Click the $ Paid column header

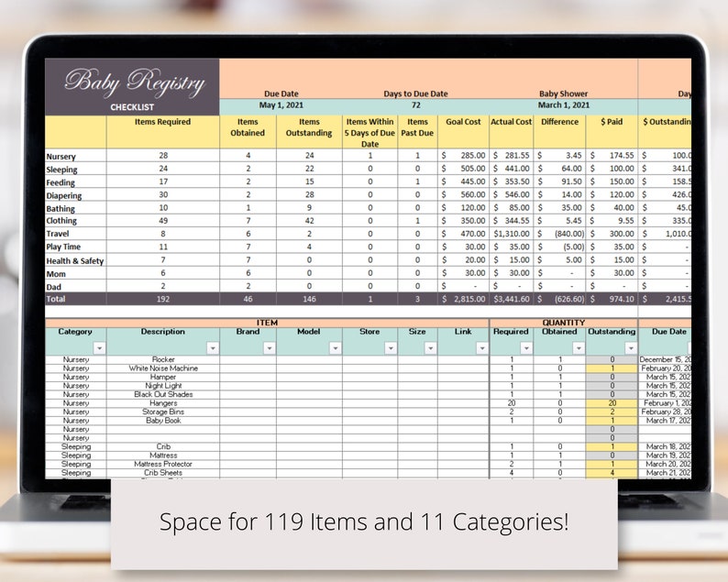612,132
